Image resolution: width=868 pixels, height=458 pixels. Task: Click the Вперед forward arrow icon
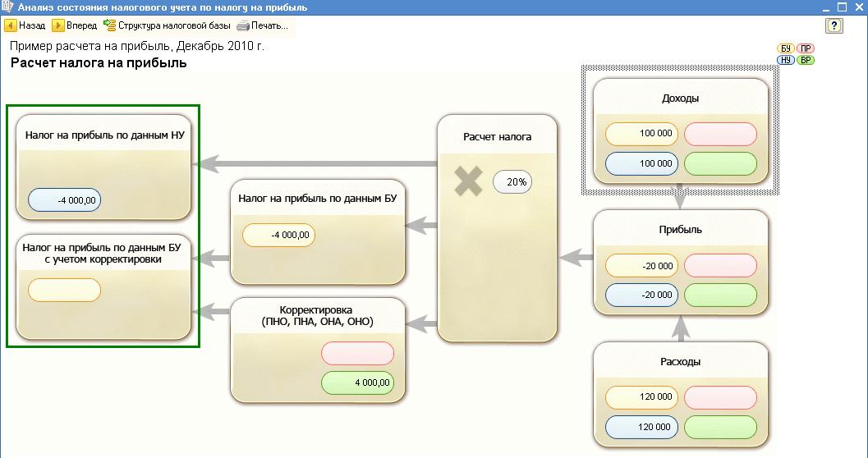pos(58,25)
